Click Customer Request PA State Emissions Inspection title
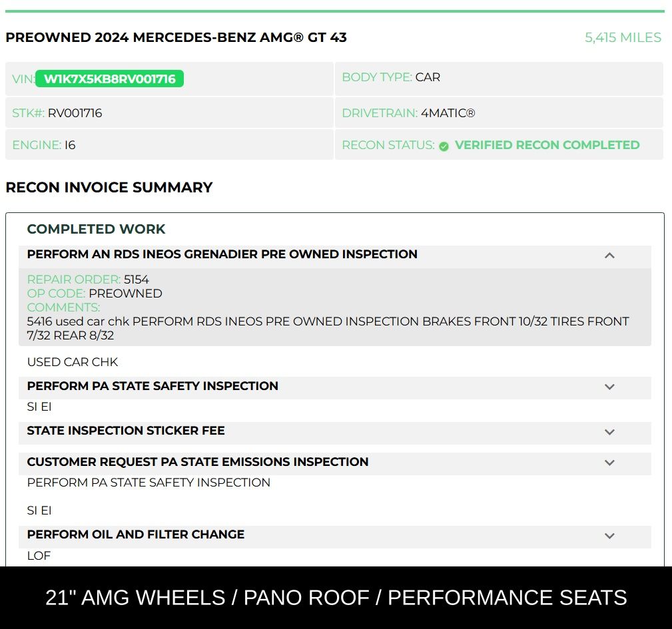This screenshot has height=629, width=672. point(198,461)
